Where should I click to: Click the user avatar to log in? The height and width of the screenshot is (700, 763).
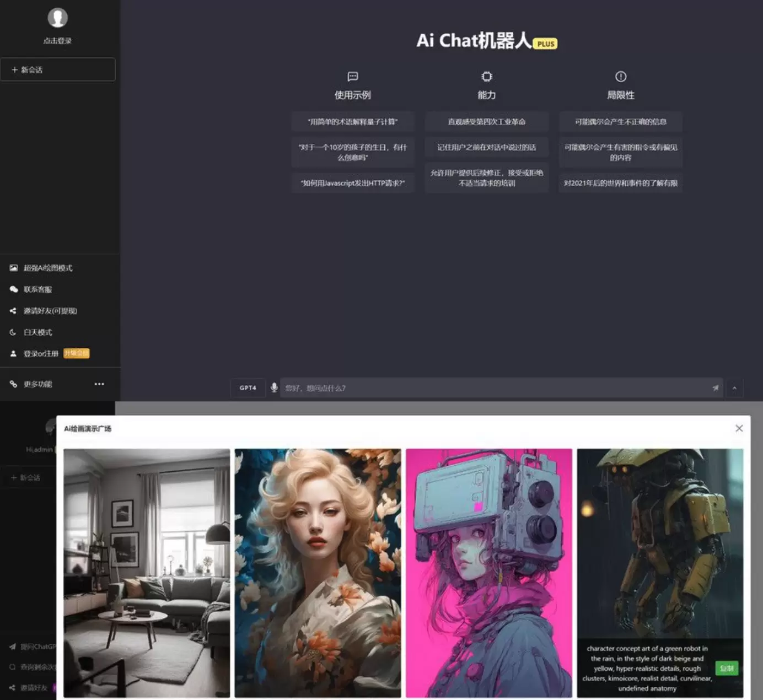tap(57, 18)
